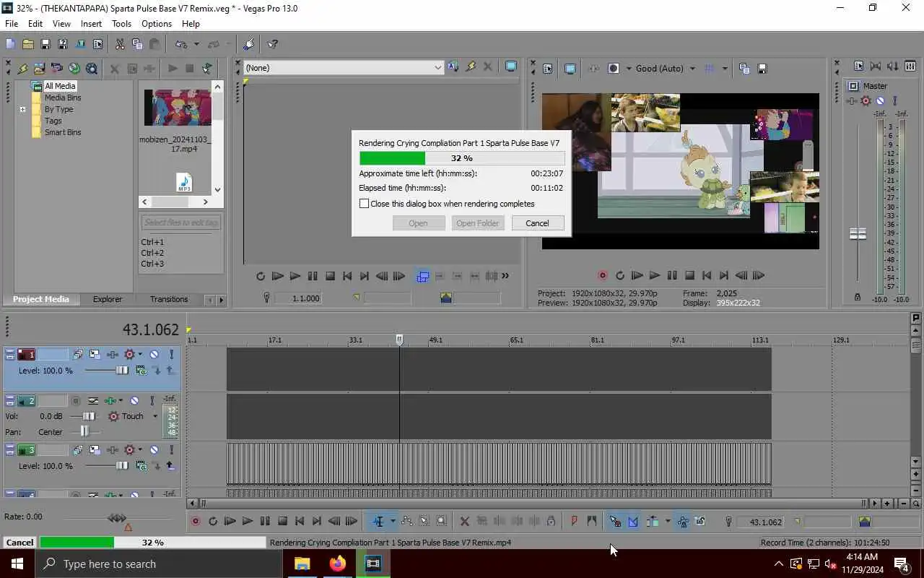Open the Render As toolbar icon
924x578 pixels.
[x=80, y=44]
